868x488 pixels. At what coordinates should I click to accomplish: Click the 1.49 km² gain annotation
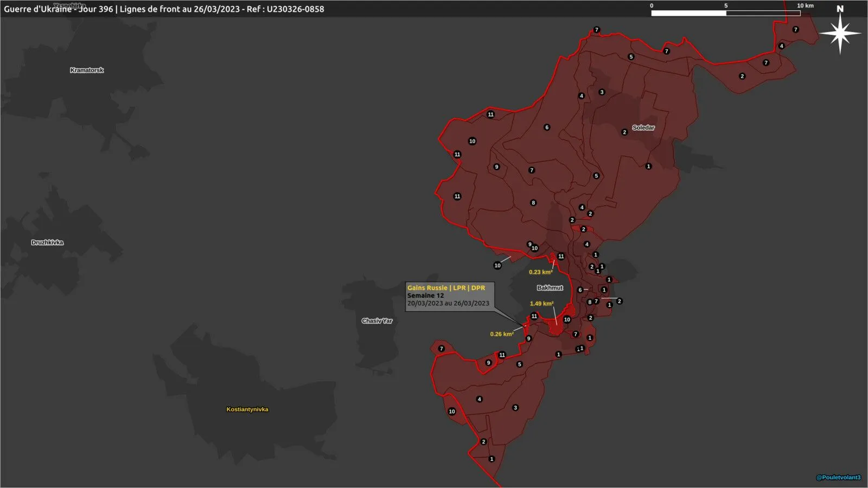pos(542,304)
